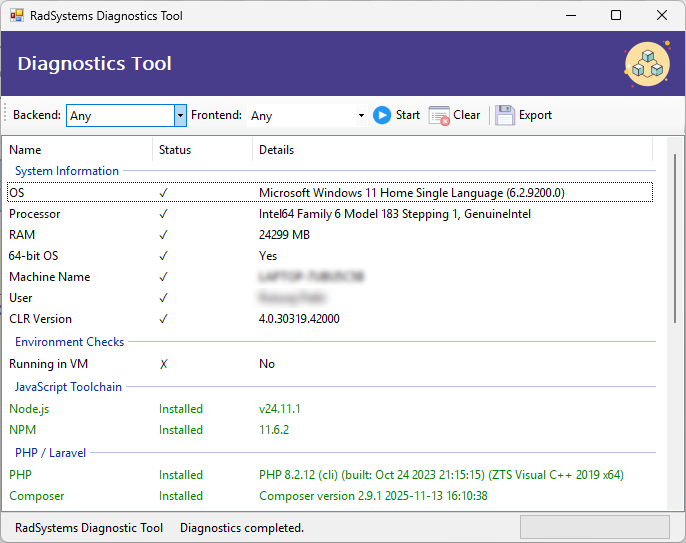The width and height of the screenshot is (686, 543).
Task: Collapse the Environment Checks group
Action: (x=70, y=342)
